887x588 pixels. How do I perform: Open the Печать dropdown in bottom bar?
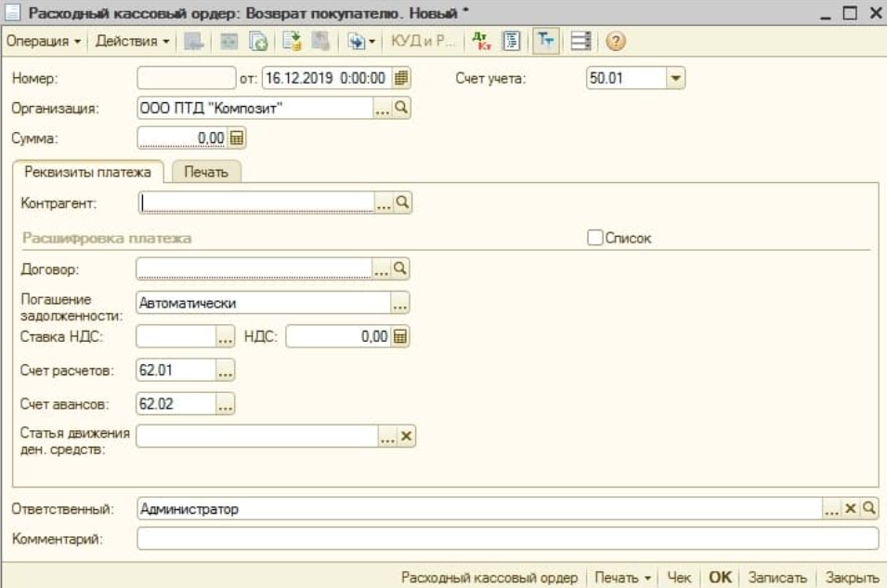click(622, 578)
